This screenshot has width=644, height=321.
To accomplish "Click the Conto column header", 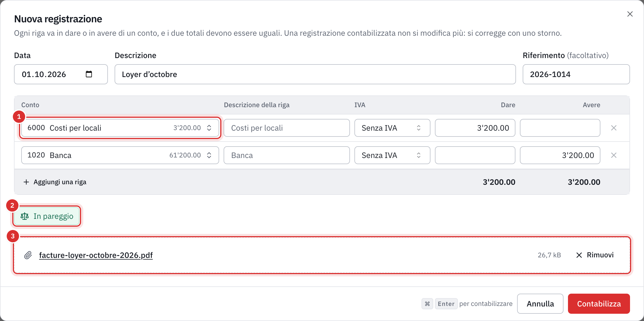I will pyautogui.click(x=30, y=105).
